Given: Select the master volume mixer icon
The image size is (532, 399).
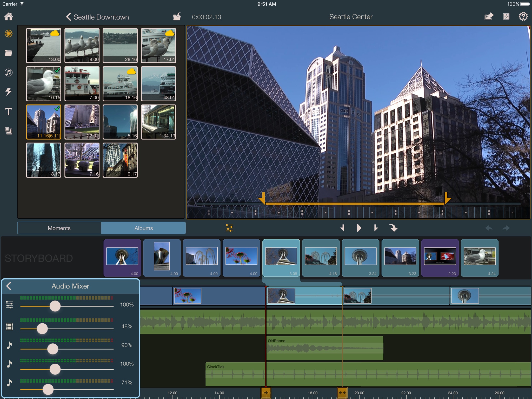Looking at the screenshot, I should pyautogui.click(x=9, y=304).
